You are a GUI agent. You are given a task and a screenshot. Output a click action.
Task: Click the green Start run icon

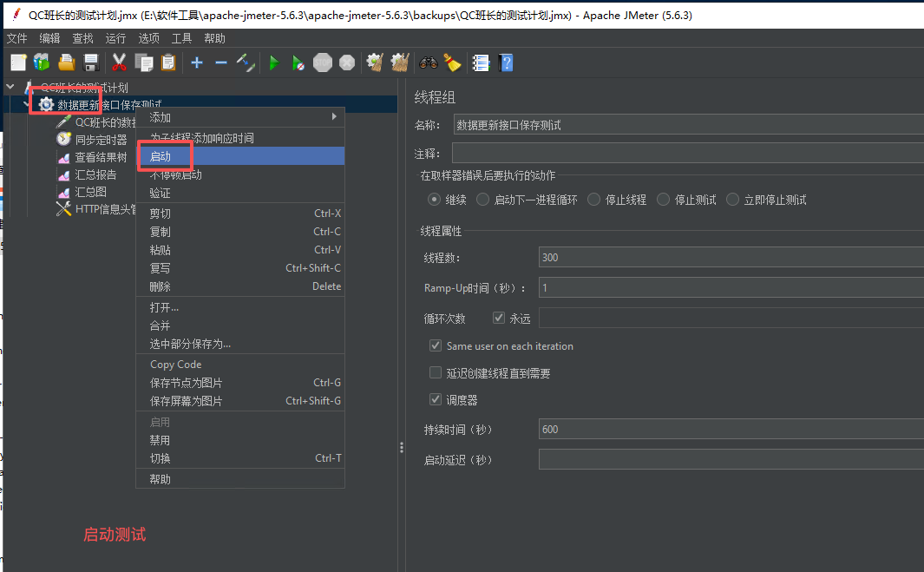coord(274,62)
